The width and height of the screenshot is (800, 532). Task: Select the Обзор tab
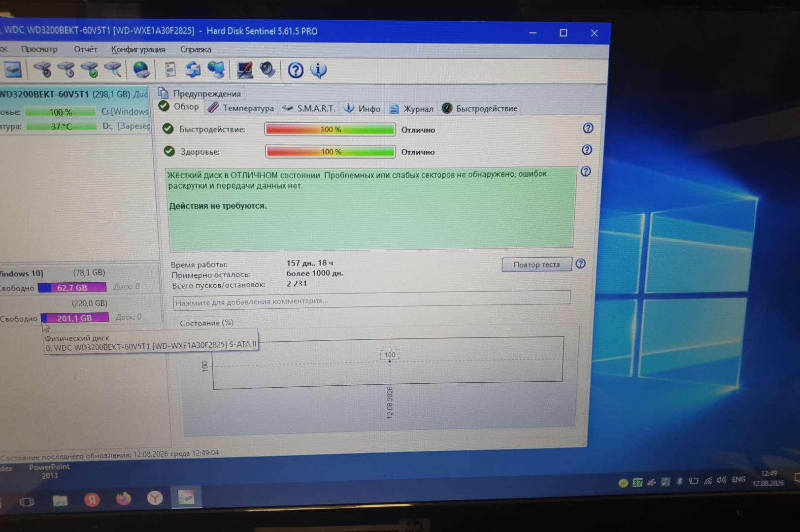[179, 107]
